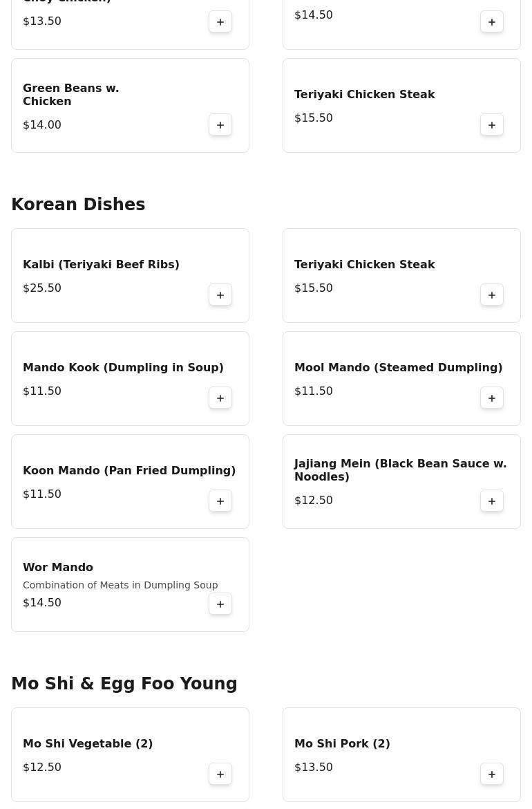Add Green Beans w. Chicken to order

pos(220,125)
